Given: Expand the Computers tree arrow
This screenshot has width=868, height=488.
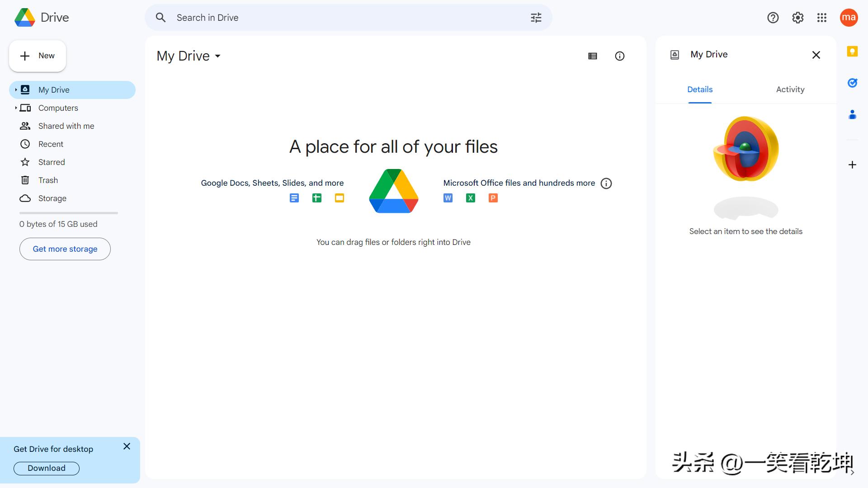Looking at the screenshot, I should pyautogui.click(x=16, y=108).
